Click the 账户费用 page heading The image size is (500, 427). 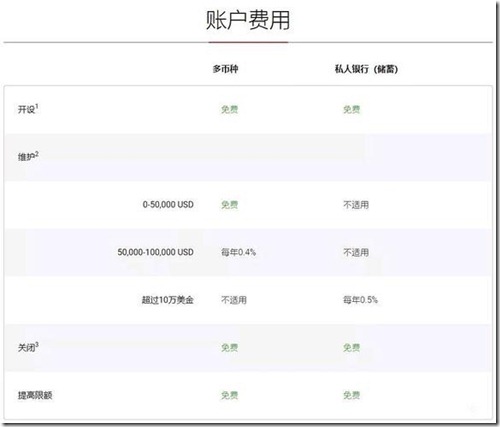tap(248, 20)
